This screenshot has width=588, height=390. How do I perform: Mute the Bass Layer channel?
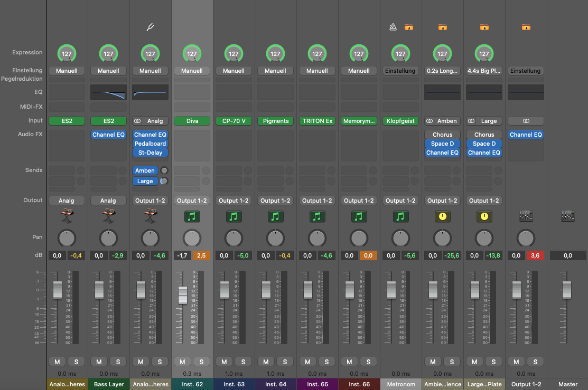pos(99,362)
